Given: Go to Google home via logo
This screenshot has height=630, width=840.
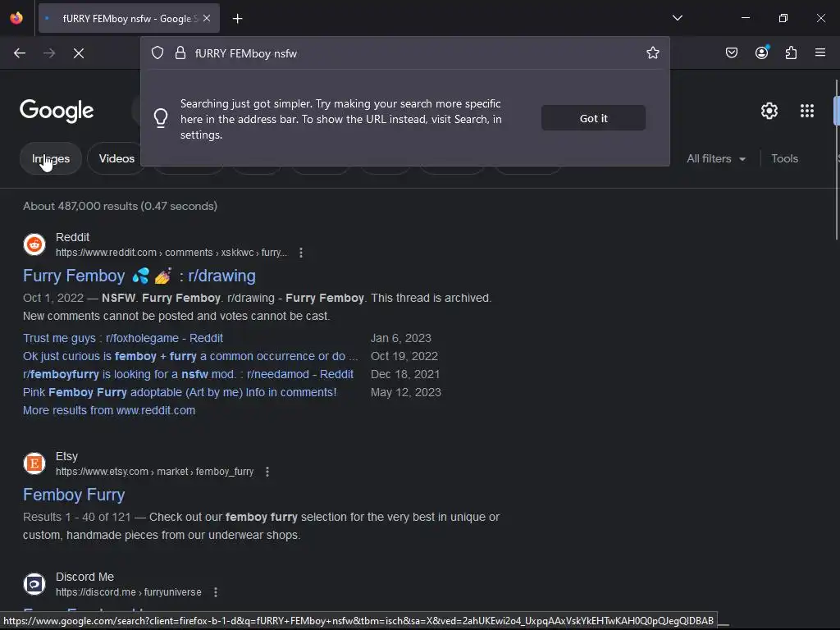Looking at the screenshot, I should pos(57,111).
